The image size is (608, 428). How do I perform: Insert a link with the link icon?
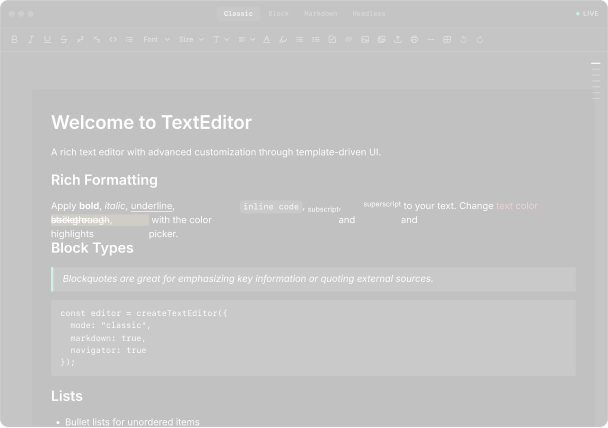coord(349,40)
